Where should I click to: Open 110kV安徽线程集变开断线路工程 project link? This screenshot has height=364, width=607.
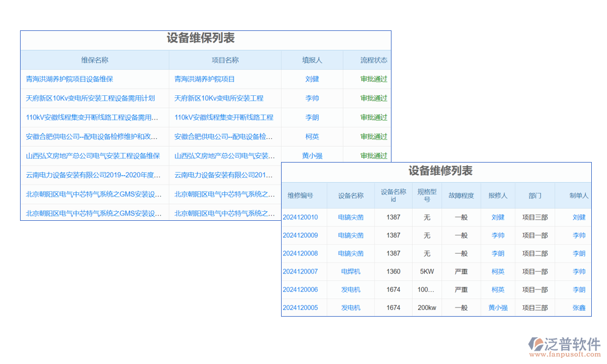(x=223, y=118)
